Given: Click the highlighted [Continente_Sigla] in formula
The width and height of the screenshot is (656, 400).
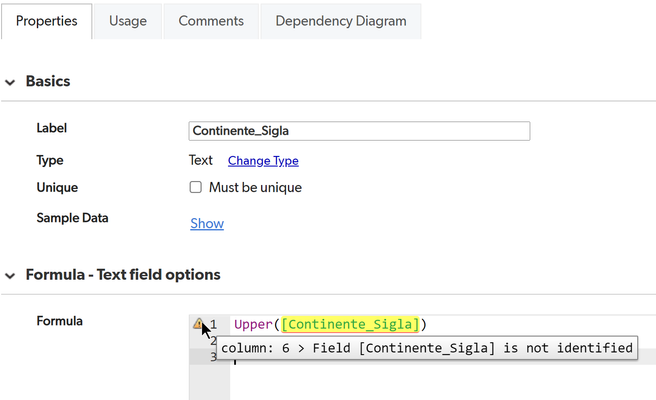Looking at the screenshot, I should click(350, 324).
